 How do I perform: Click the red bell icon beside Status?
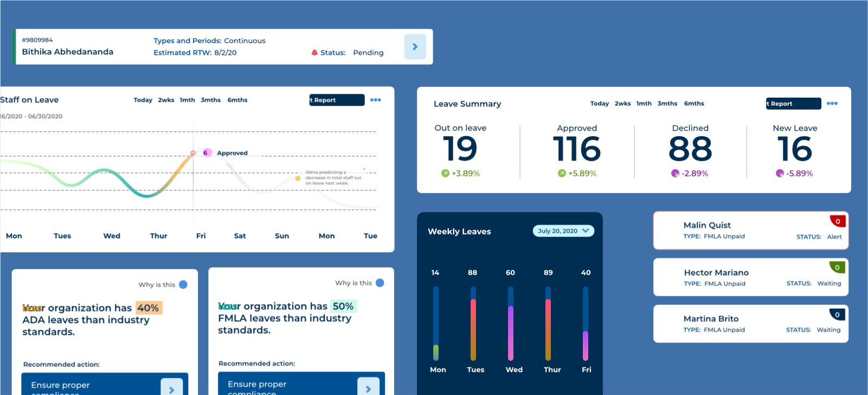[314, 53]
